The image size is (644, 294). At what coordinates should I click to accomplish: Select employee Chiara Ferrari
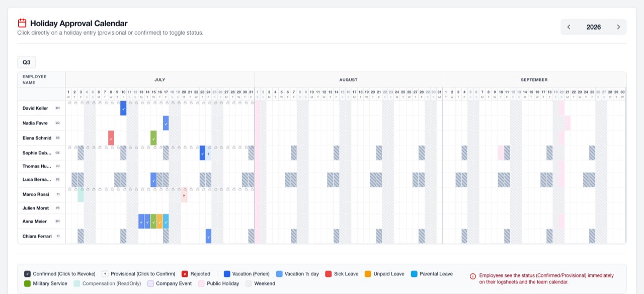click(x=37, y=236)
